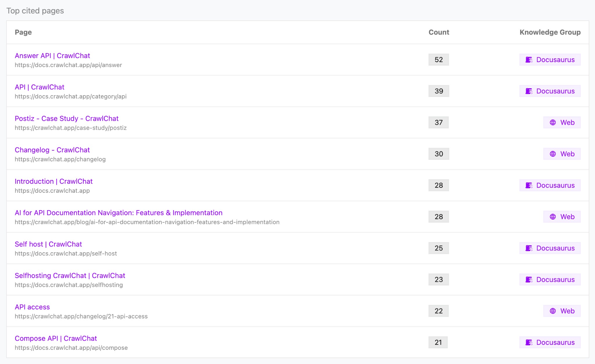The width and height of the screenshot is (595, 364).
Task: Click globe icon in Changelog row
Action: click(x=553, y=154)
